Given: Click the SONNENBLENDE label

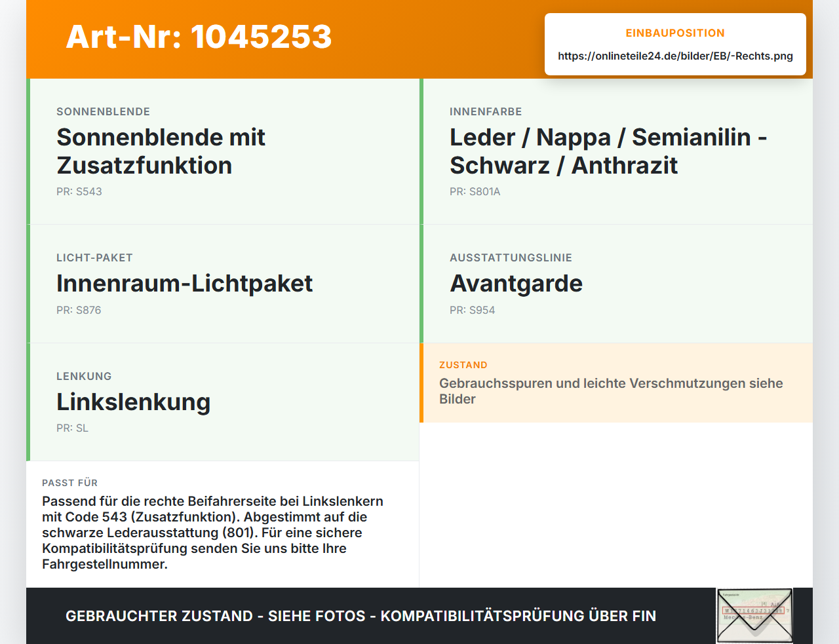Looking at the screenshot, I should (103, 112).
